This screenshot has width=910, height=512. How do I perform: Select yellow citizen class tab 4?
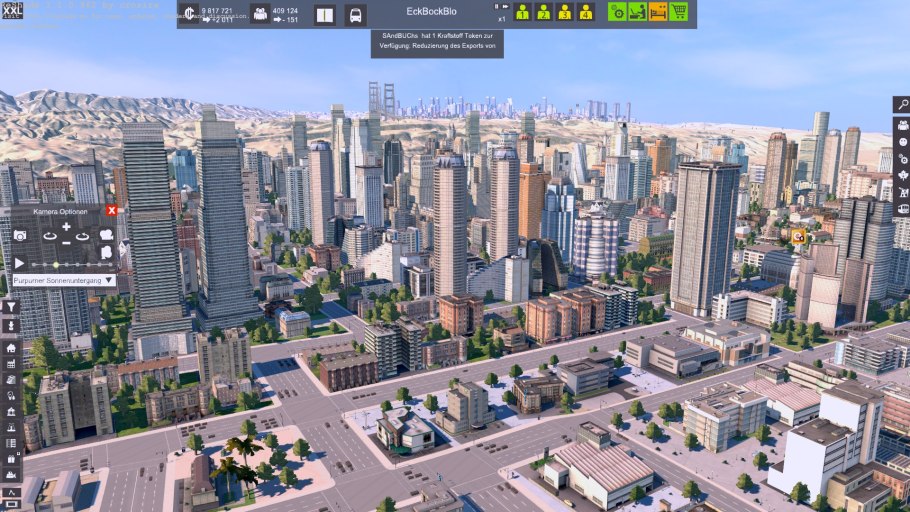(x=586, y=13)
